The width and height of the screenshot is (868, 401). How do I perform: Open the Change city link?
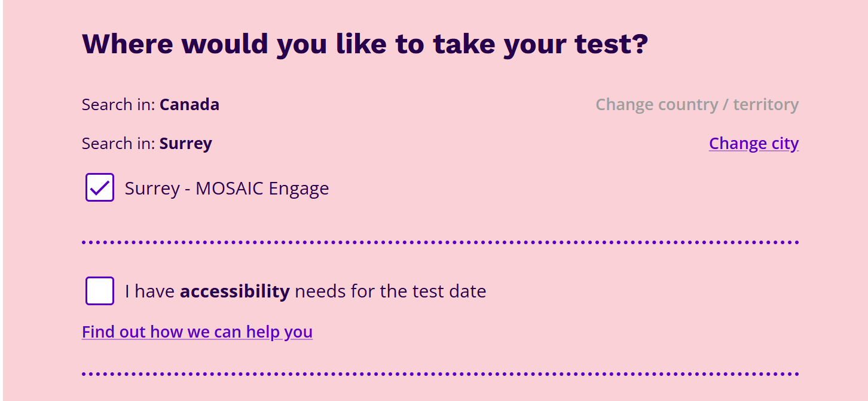pyautogui.click(x=754, y=144)
